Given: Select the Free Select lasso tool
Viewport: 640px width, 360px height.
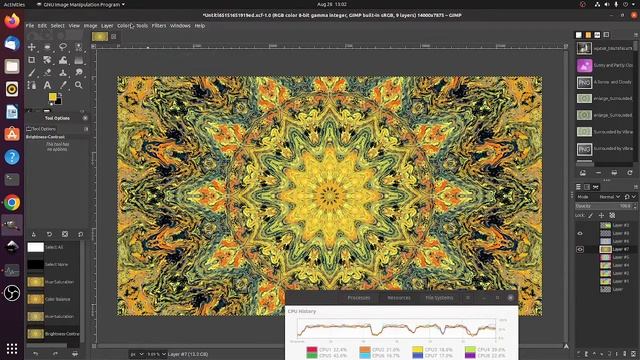Looking at the screenshot, I should [x=63, y=47].
